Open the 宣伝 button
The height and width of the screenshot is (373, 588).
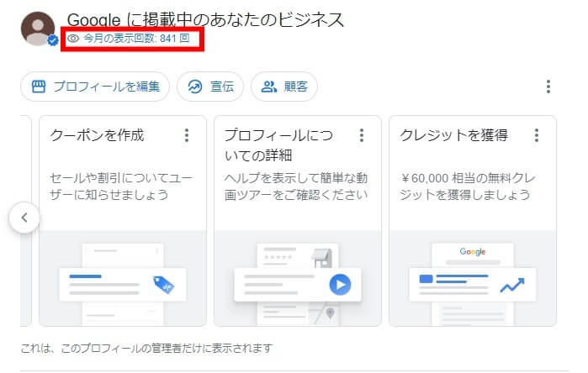(210, 87)
